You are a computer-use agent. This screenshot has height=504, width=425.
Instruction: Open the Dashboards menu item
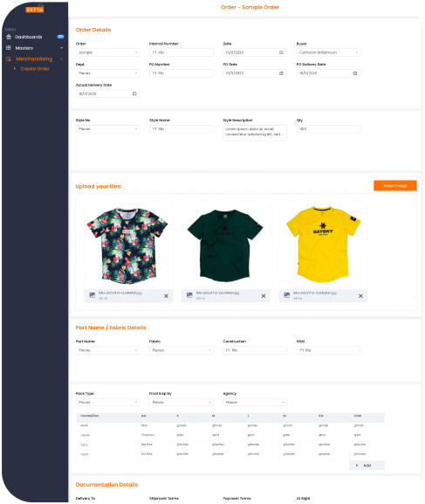tap(28, 37)
